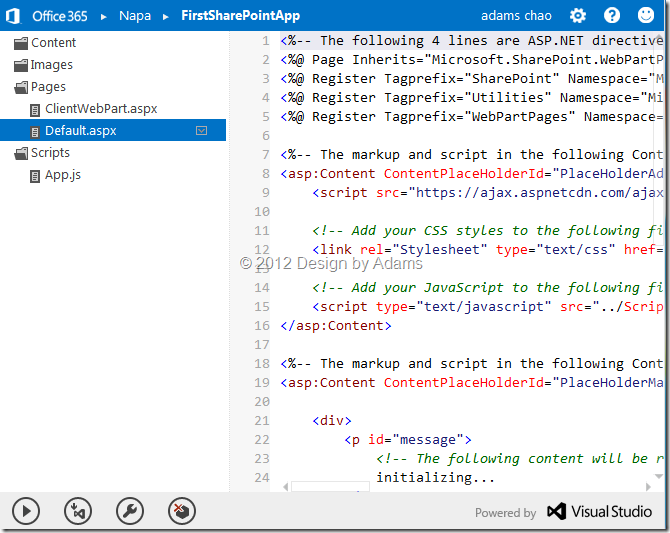Open ClientWebPart.aspx file
670x533 pixels.
click(101, 109)
